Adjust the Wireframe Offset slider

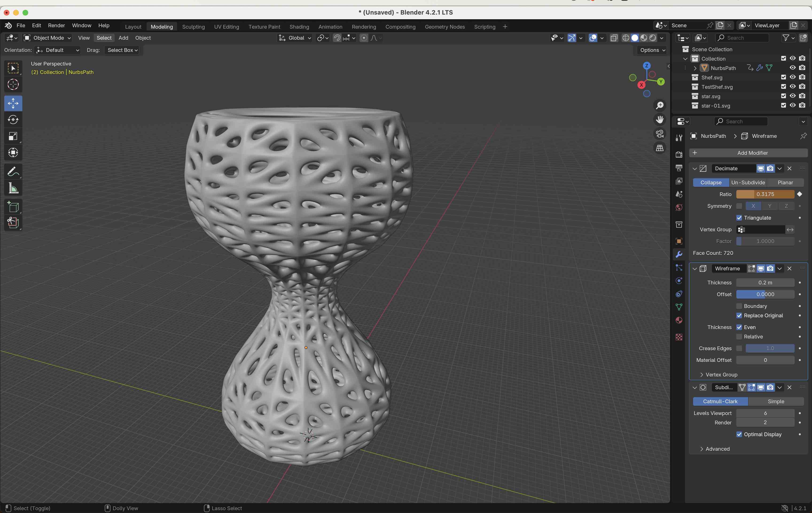point(765,294)
